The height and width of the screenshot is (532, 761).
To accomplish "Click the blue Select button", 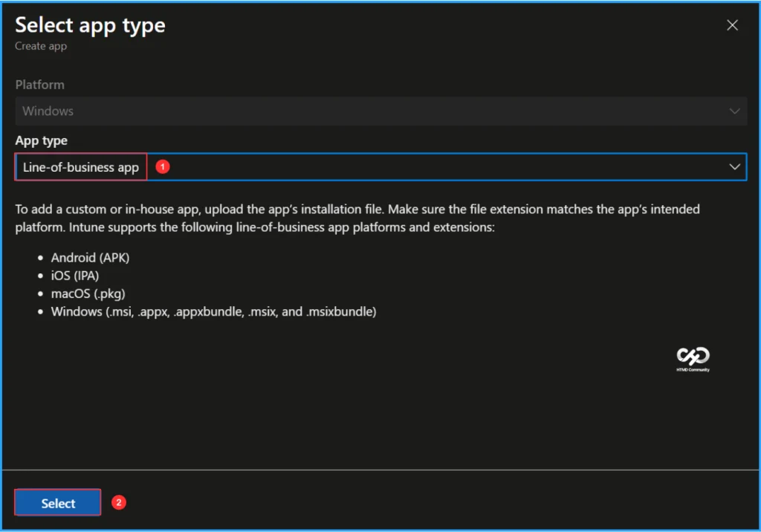I will [58, 502].
